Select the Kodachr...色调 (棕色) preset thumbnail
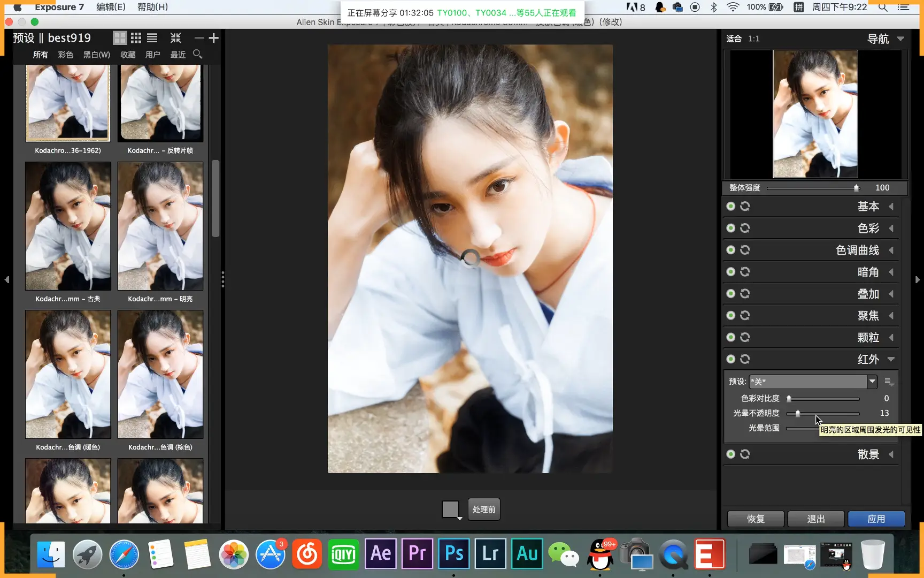This screenshot has height=578, width=924. (x=160, y=374)
